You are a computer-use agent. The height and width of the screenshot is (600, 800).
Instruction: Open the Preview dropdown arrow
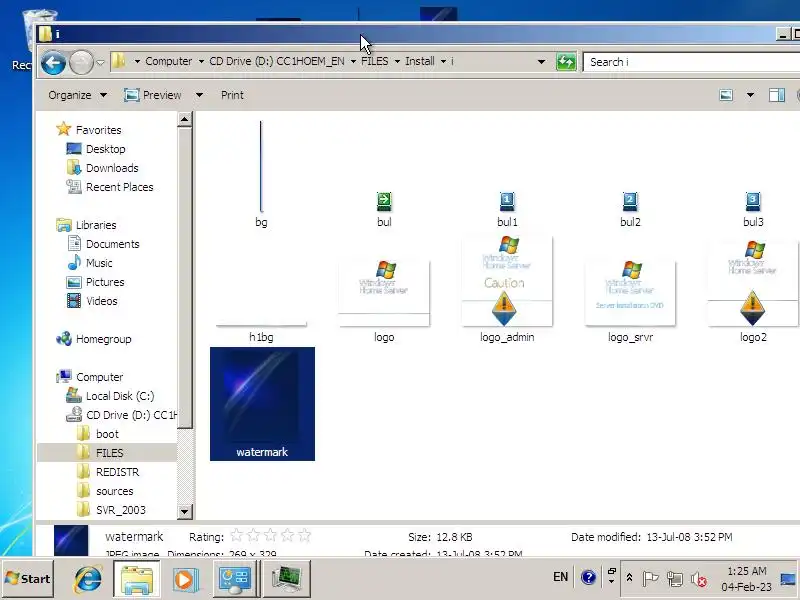point(199,95)
